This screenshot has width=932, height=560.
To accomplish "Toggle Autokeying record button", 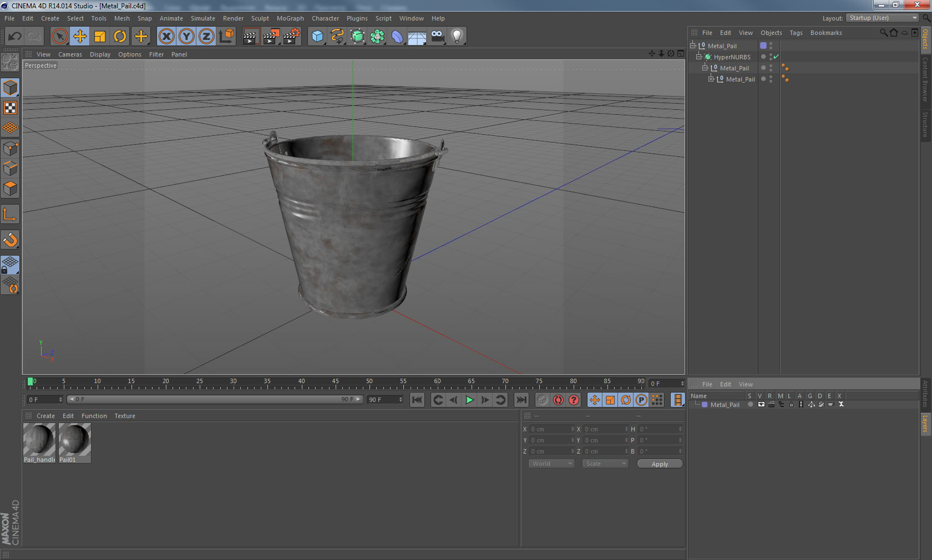I will (x=558, y=400).
